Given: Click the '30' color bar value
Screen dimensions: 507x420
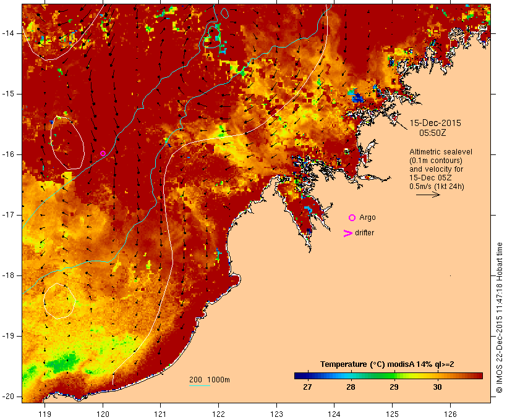Looking at the screenshot, I should [x=437, y=387].
